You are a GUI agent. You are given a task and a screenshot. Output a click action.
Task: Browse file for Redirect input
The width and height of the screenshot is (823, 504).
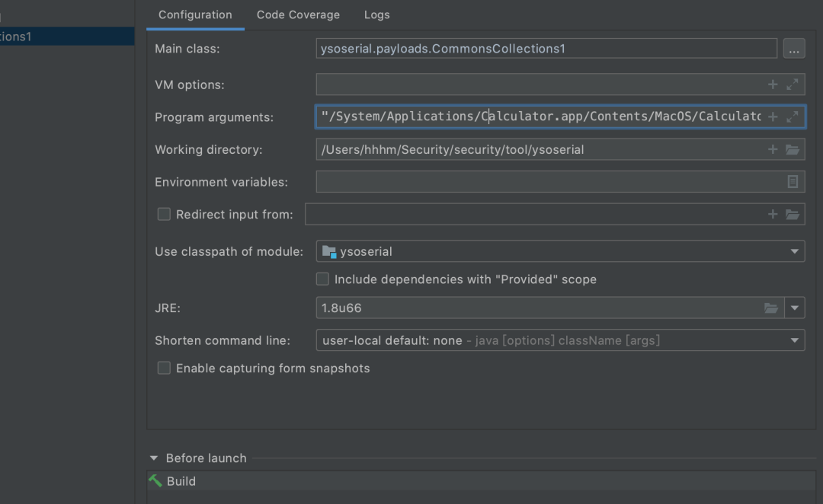click(793, 215)
